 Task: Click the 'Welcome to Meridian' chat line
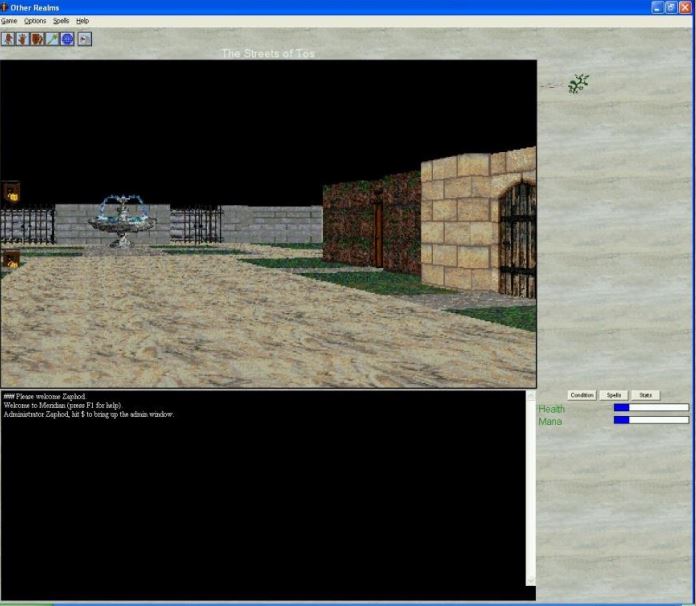pyautogui.click(x=63, y=405)
